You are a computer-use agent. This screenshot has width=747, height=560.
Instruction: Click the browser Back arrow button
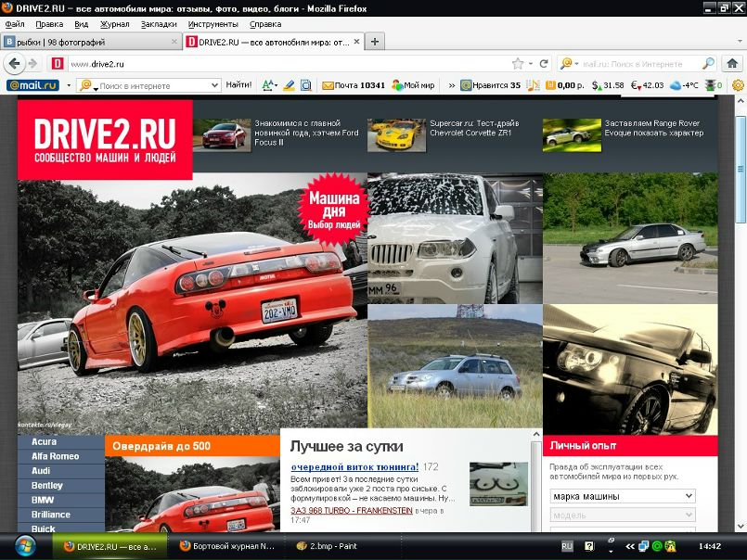(x=14, y=64)
